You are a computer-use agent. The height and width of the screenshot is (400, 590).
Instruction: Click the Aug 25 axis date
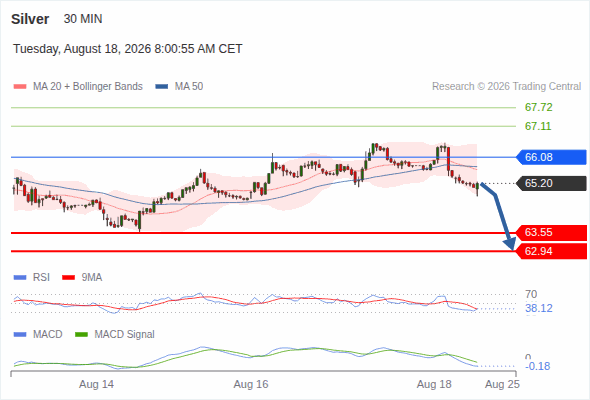pyautogui.click(x=502, y=385)
